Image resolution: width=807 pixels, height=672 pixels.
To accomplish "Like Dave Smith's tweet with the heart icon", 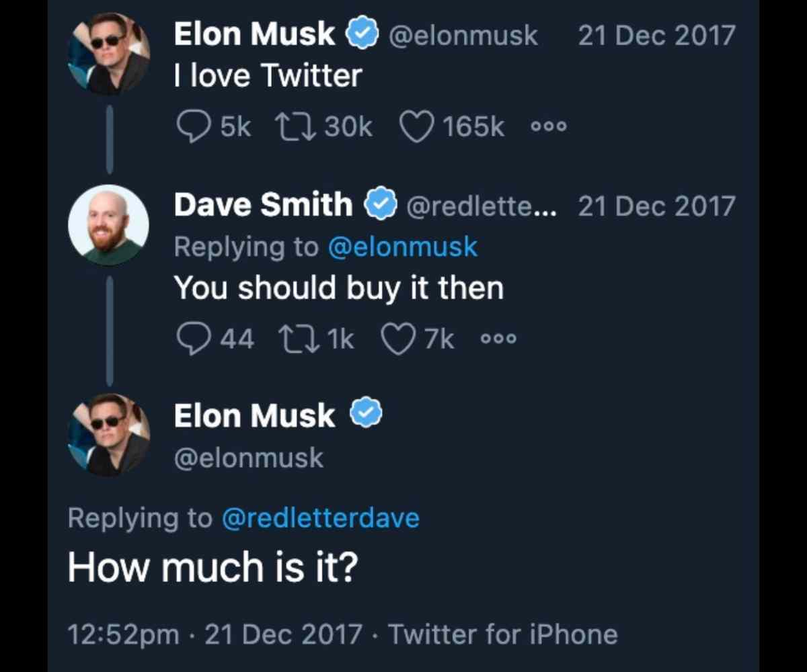I will click(398, 338).
